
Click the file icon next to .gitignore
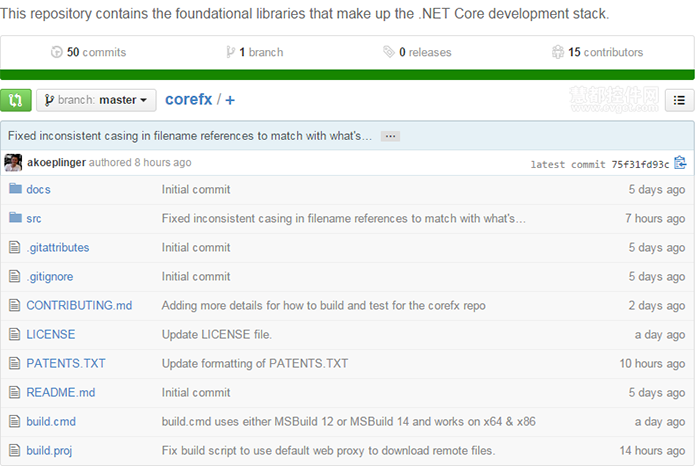15,276
